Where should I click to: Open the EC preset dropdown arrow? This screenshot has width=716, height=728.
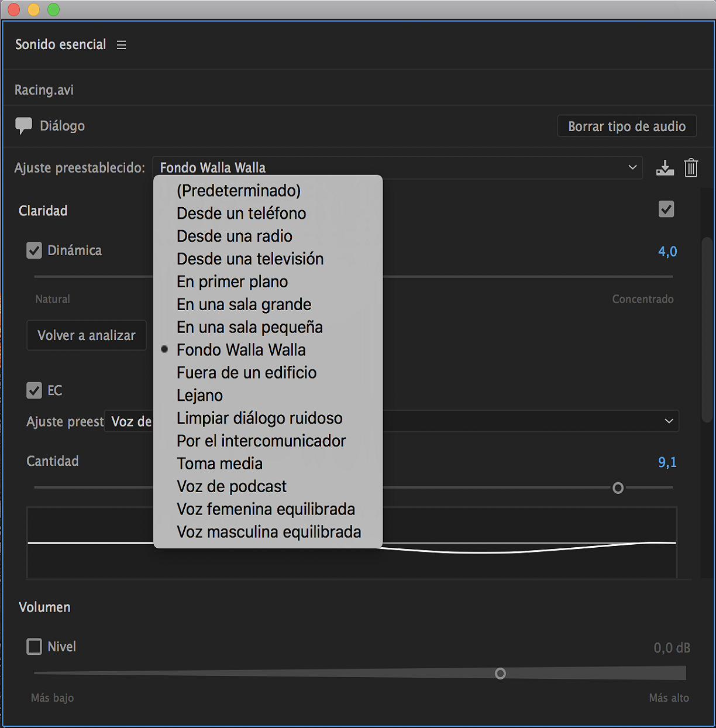tap(669, 421)
